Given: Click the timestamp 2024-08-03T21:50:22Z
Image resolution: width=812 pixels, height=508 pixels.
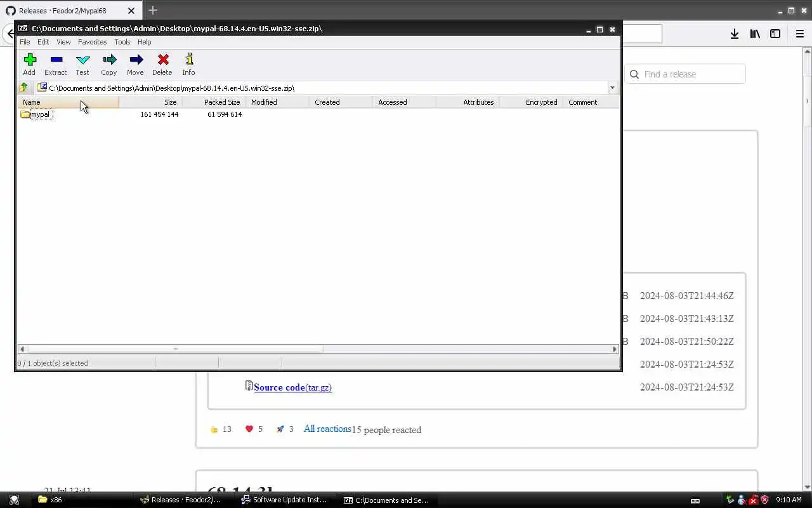Looking at the screenshot, I should point(686,342).
